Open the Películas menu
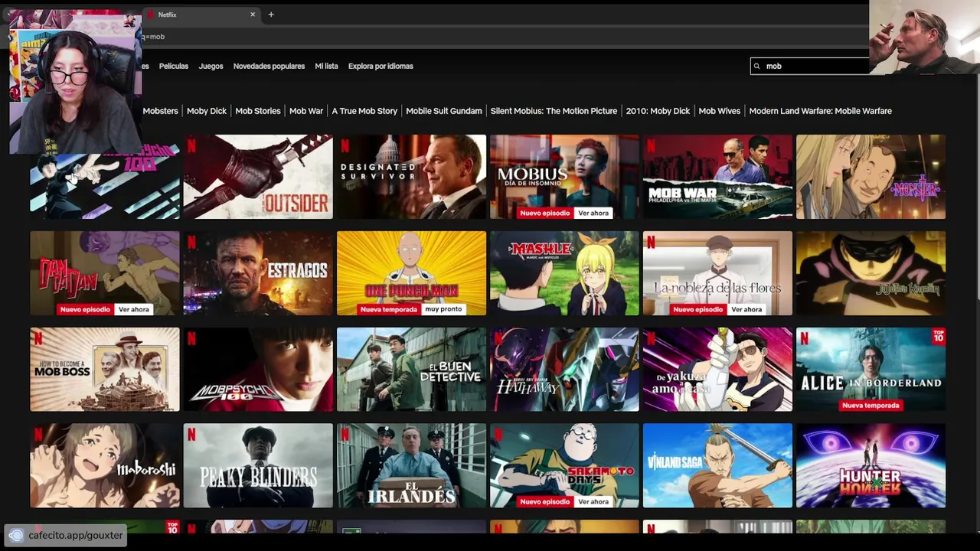 click(x=174, y=67)
